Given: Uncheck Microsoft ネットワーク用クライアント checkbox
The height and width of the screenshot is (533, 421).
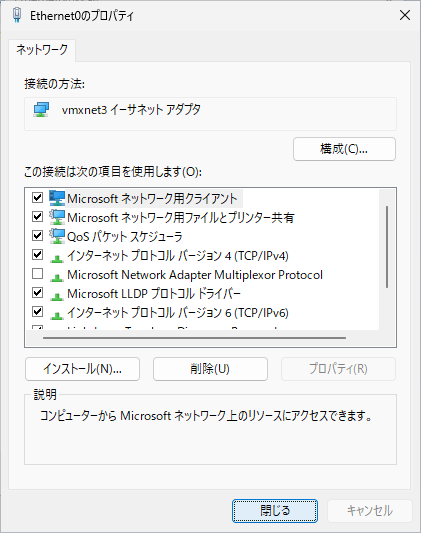Looking at the screenshot, I should pos(37,197).
